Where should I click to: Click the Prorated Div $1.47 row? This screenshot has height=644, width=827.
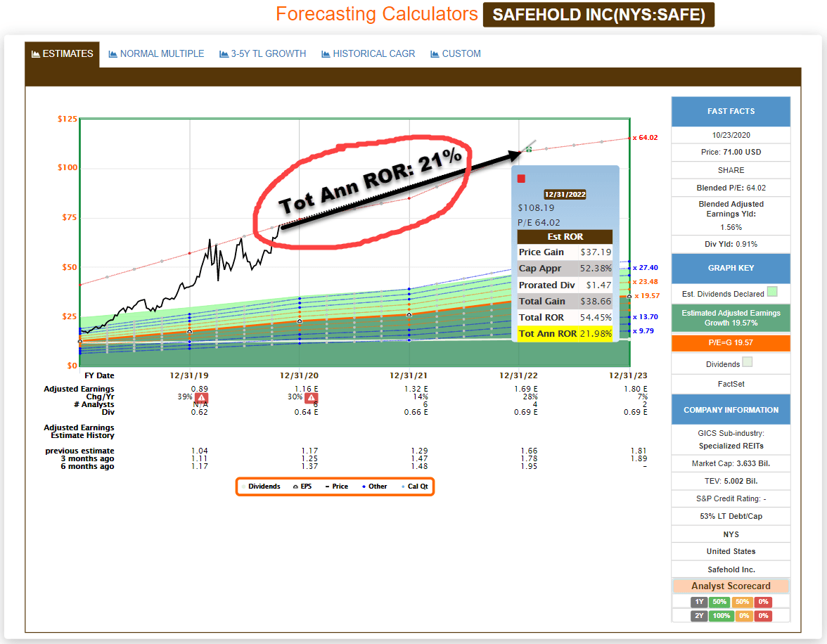point(565,285)
